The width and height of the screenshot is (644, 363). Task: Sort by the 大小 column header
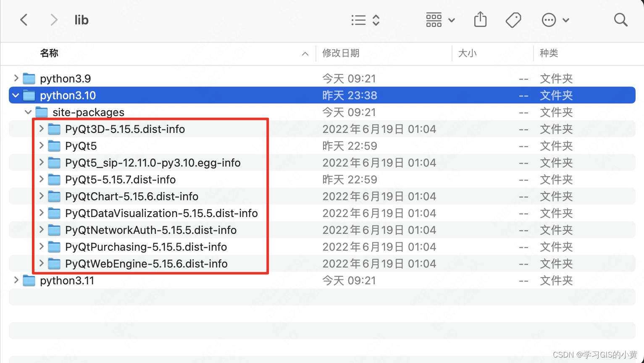(467, 53)
